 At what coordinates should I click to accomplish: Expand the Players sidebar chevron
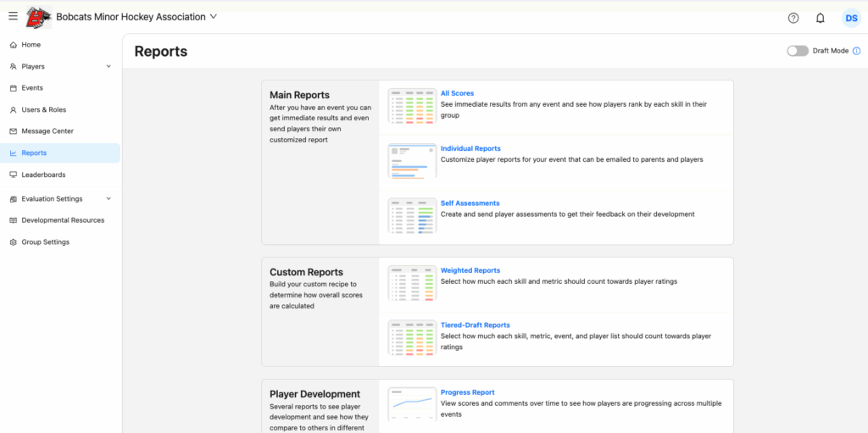pyautogui.click(x=108, y=66)
